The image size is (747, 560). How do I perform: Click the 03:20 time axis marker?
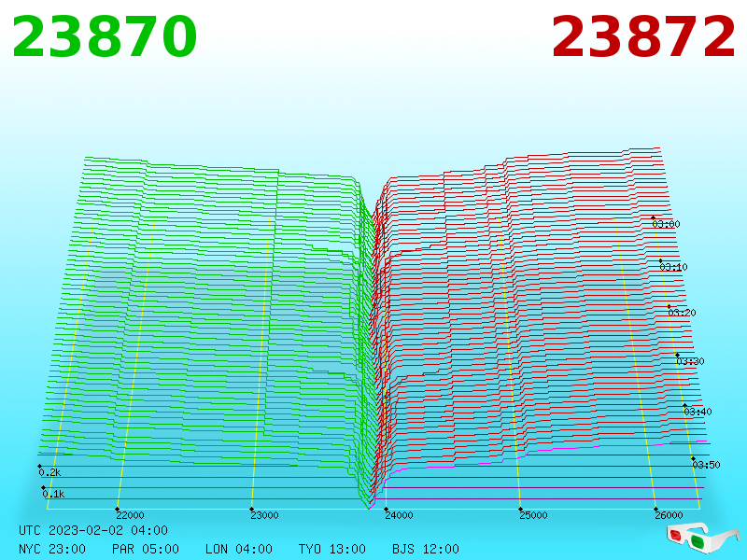(683, 313)
